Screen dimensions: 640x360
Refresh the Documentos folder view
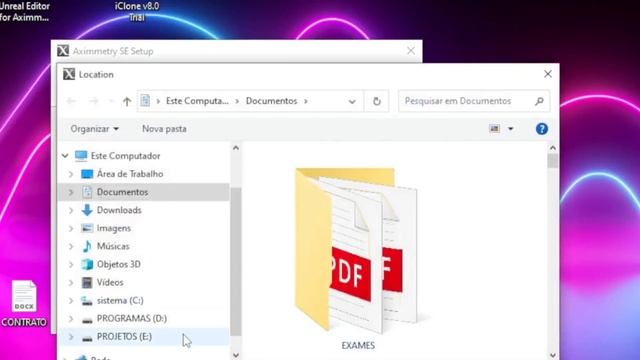376,101
